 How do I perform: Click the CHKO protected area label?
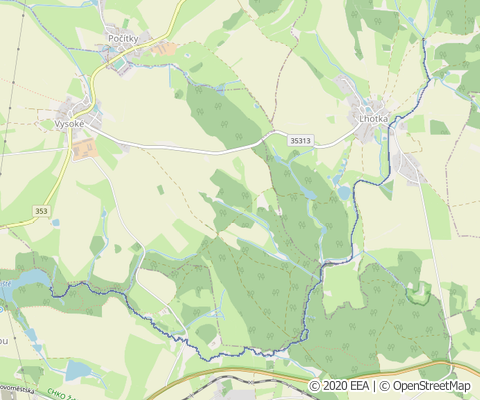[61, 394]
